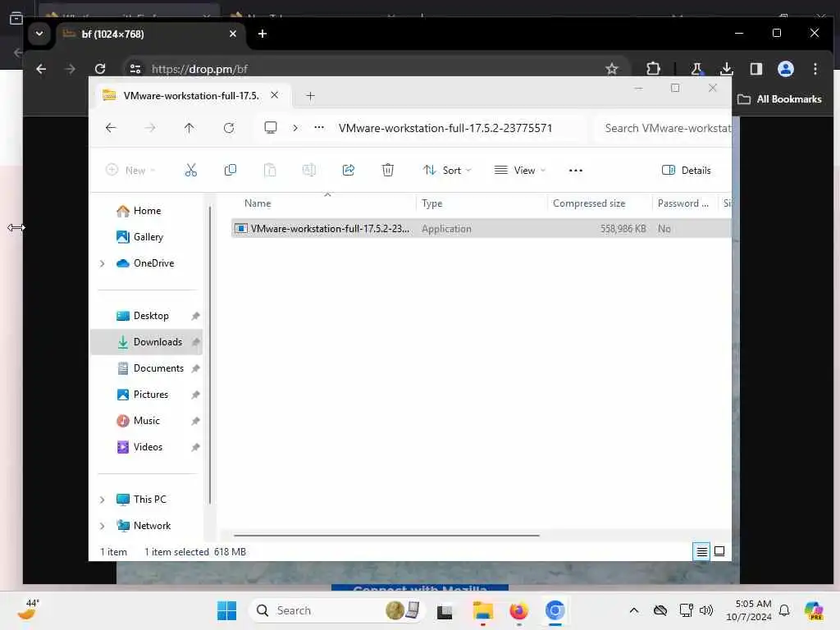Open Chrome Labs flask icon
The height and width of the screenshot is (630, 840).
pos(696,69)
